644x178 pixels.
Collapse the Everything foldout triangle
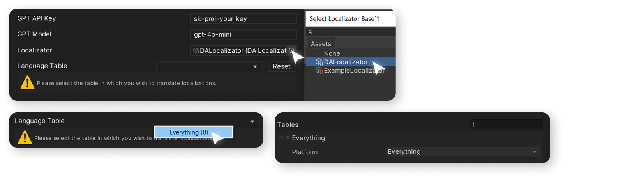[288, 138]
